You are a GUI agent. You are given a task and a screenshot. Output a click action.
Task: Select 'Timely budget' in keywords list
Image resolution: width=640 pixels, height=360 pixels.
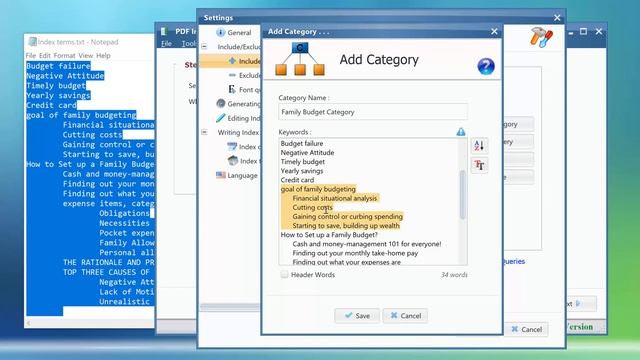pyautogui.click(x=302, y=162)
